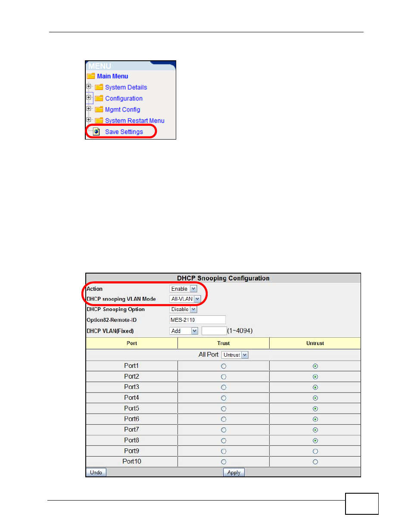Open the DHCP snooping VLAN Mode dropdown
This screenshot has width=411, height=532.
185,299
